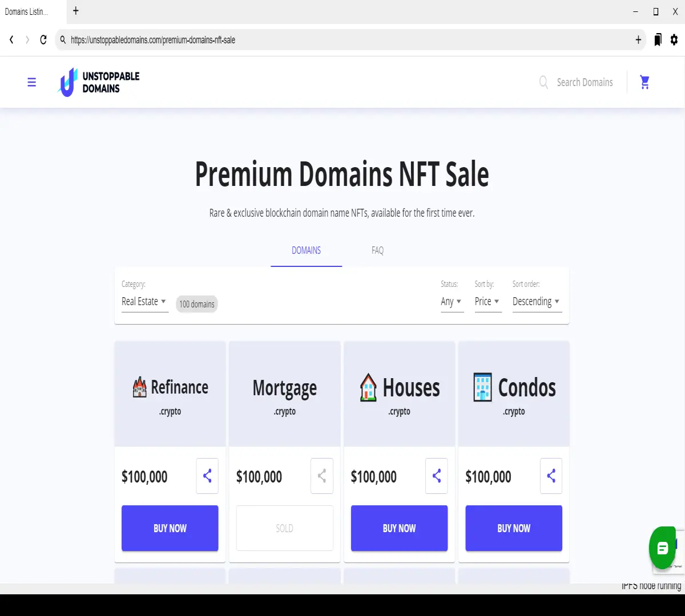The image size is (685, 616).
Task: Open the hamburger menu
Action: click(32, 82)
